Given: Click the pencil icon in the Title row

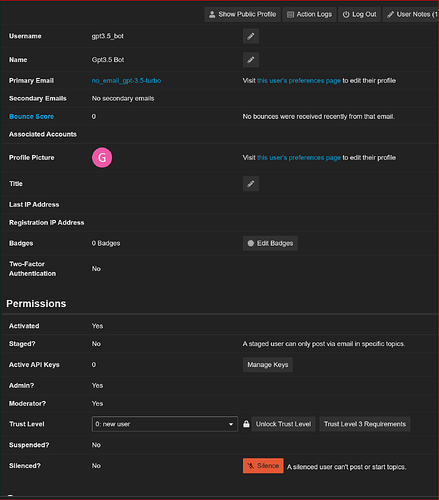Looking at the screenshot, I should 251,184.
